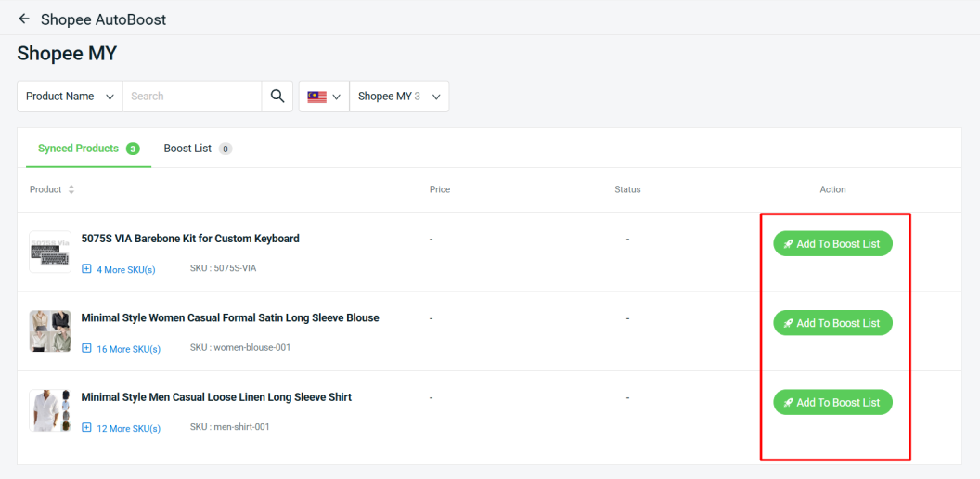Image resolution: width=980 pixels, height=479 pixels.
Task: Click the 5075S VIA Barebone Kit product title
Action: (x=190, y=239)
